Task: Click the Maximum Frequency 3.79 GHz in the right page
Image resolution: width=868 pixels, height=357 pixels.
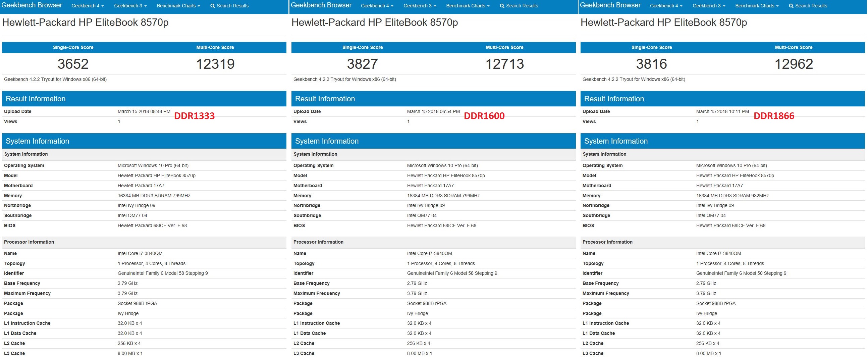Action: coord(706,294)
